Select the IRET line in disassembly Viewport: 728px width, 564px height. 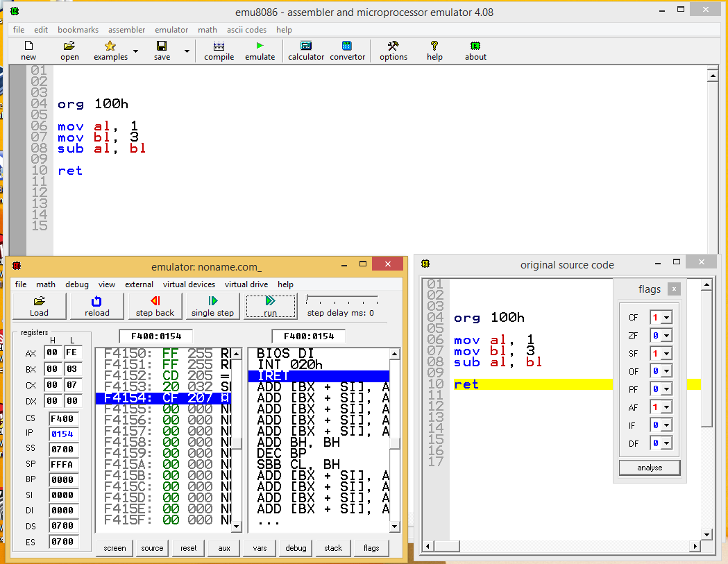[319, 375]
